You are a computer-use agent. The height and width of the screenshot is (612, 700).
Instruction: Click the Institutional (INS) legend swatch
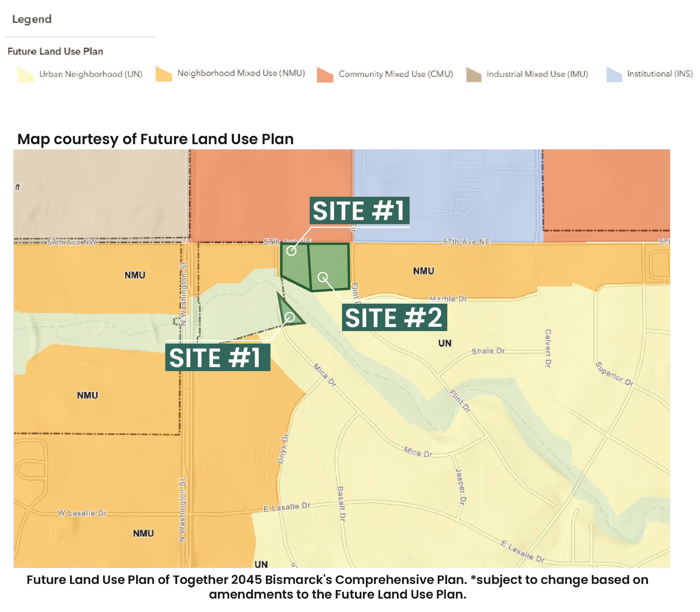pos(614,75)
